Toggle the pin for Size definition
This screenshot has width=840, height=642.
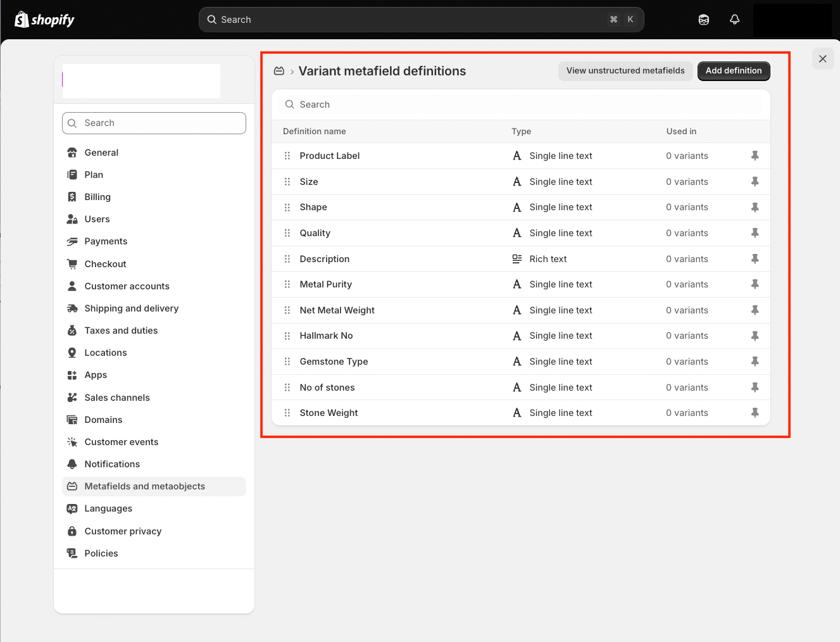[x=755, y=182]
